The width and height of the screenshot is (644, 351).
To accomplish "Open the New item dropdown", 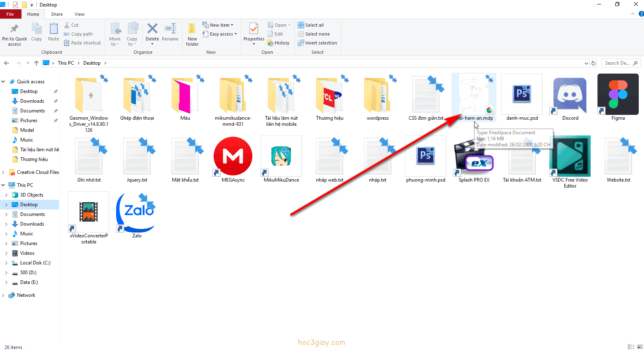I will click(218, 25).
